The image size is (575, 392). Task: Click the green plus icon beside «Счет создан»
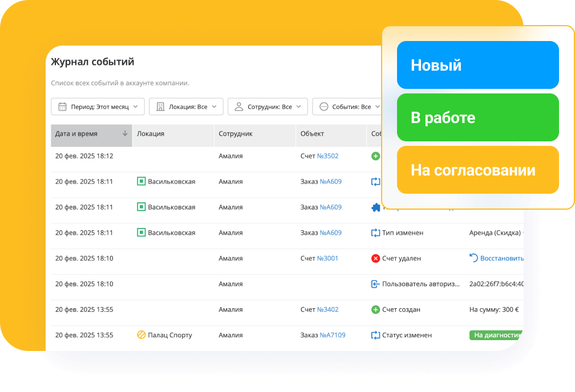click(376, 309)
